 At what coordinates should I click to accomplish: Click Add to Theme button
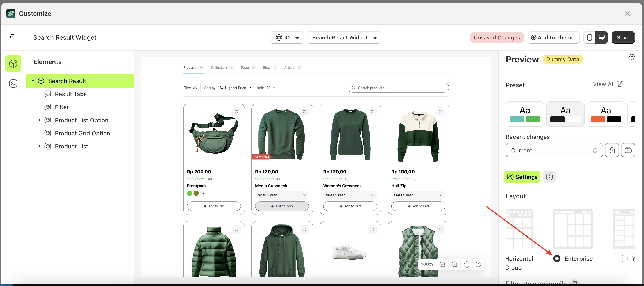tap(553, 38)
